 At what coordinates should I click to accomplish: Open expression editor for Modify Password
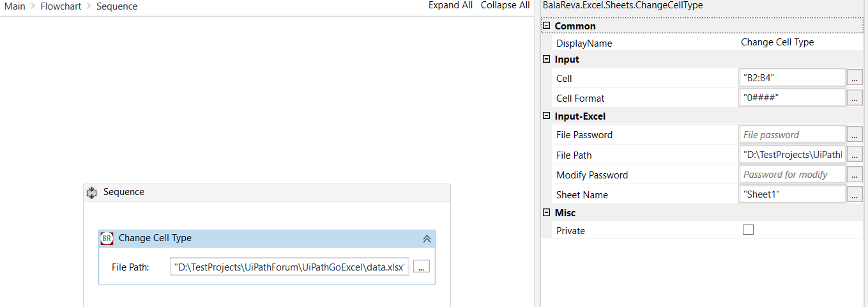tap(855, 175)
